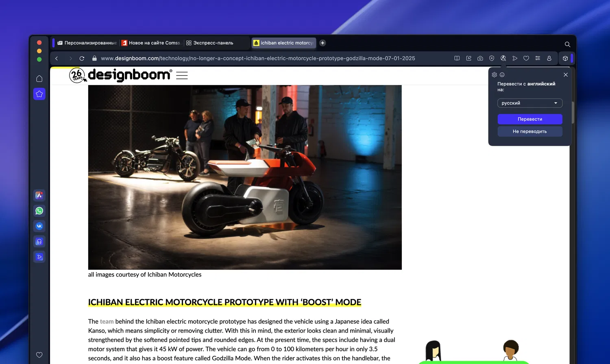Reload the designboom page

pos(82,59)
